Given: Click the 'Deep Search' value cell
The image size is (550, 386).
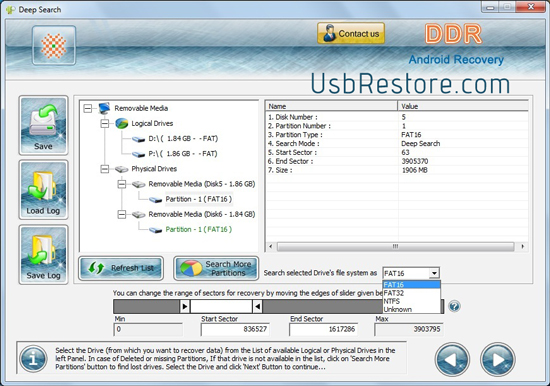Looking at the screenshot, I should pyautogui.click(x=421, y=144).
